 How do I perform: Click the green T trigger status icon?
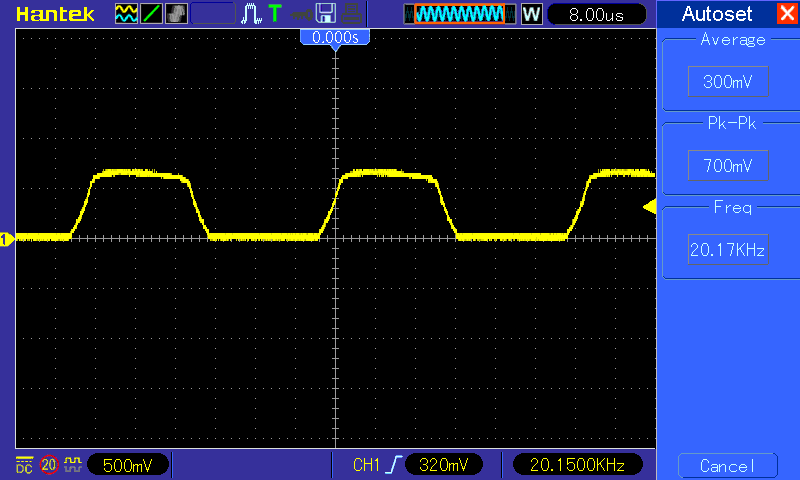275,14
